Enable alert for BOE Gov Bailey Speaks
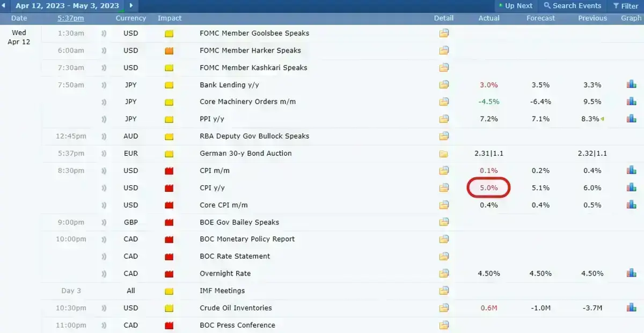The image size is (644, 333). click(104, 222)
